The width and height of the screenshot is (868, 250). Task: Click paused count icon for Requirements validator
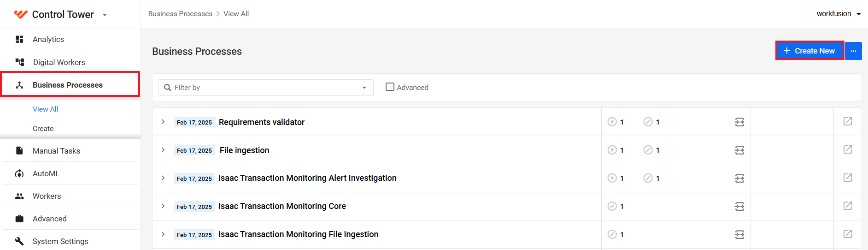pos(648,122)
